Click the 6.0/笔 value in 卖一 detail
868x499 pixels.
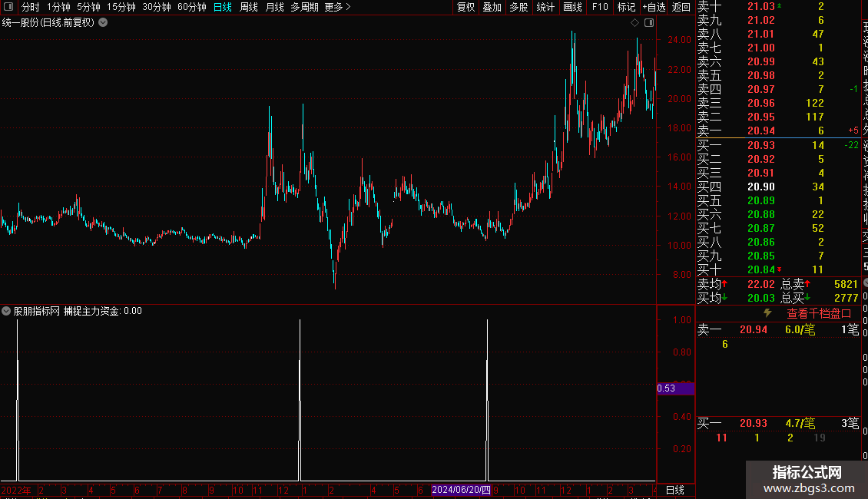(800, 329)
